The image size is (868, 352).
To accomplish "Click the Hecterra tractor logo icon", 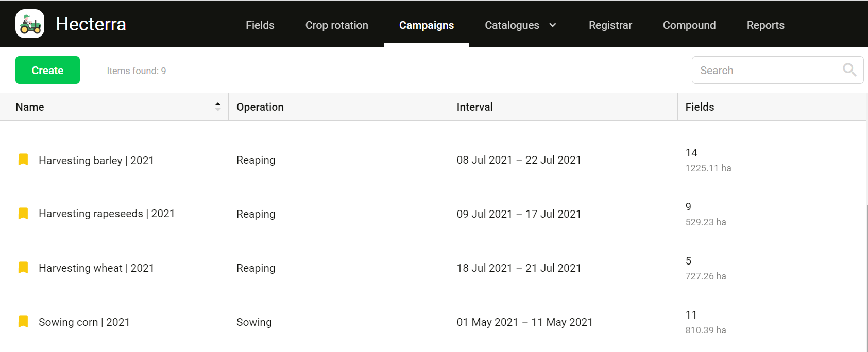I will pos(30,24).
